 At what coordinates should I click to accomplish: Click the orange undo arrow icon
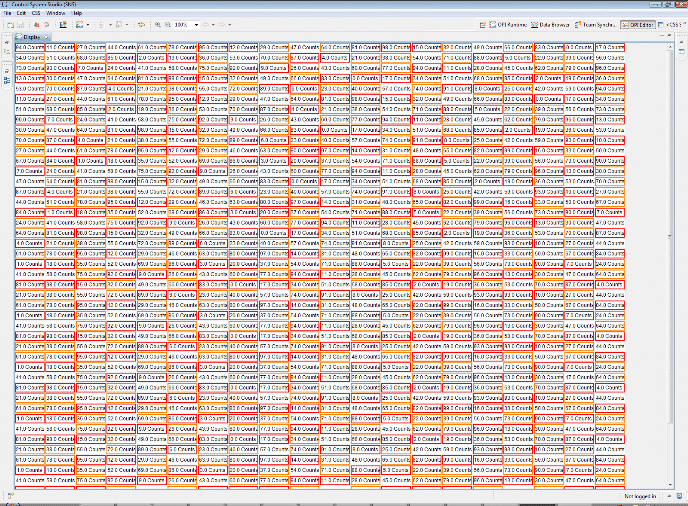tap(141, 24)
